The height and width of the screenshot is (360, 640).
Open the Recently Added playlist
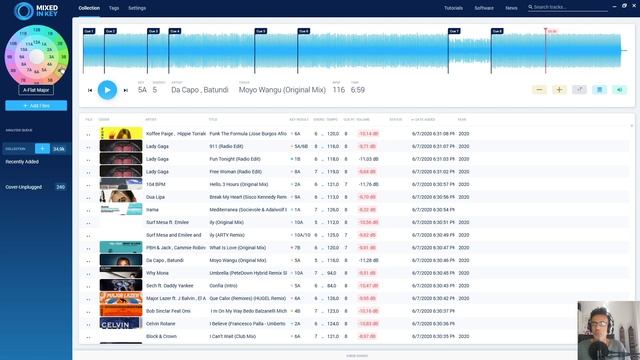(22, 162)
